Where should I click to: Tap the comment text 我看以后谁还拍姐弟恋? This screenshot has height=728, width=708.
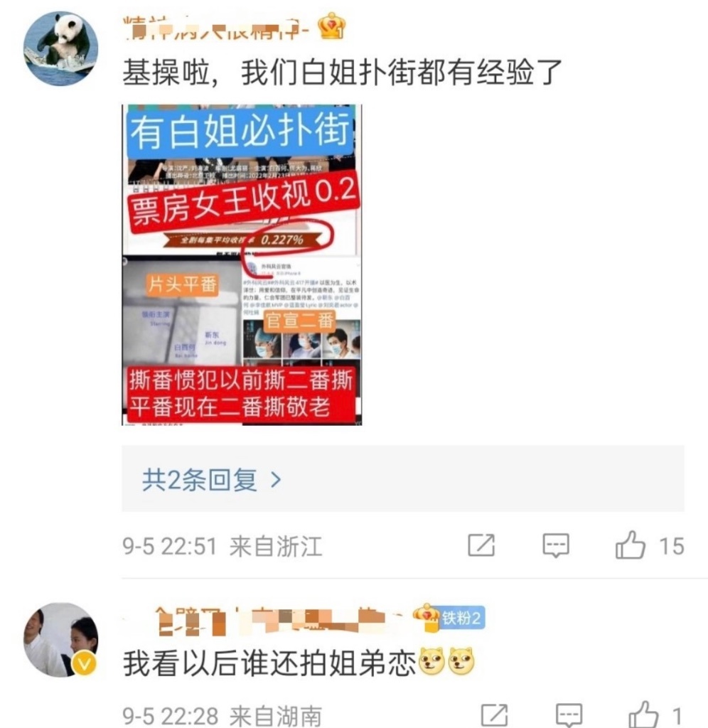pos(269,663)
